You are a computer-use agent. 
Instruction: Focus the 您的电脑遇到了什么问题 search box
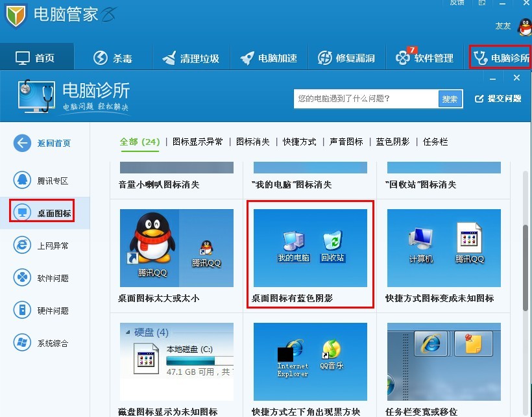pos(366,99)
